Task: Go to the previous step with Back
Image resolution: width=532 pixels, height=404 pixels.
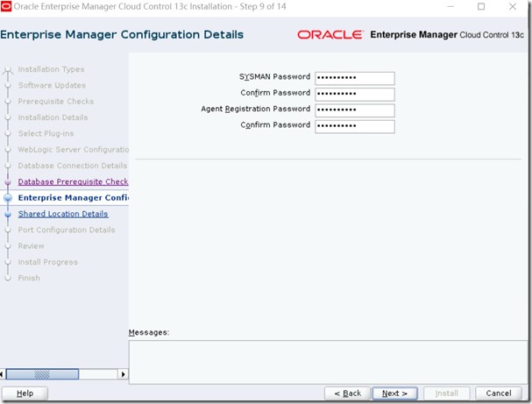Action: pos(347,393)
